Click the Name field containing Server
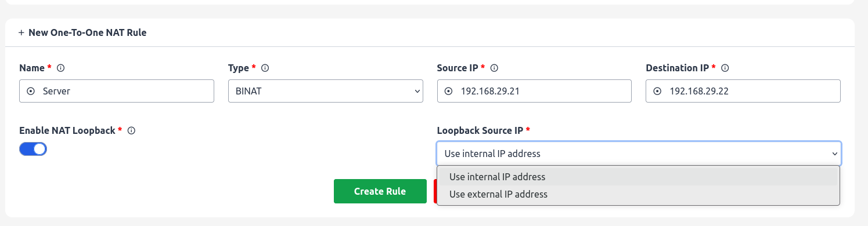Screen dimensions: 868x226 [117, 91]
